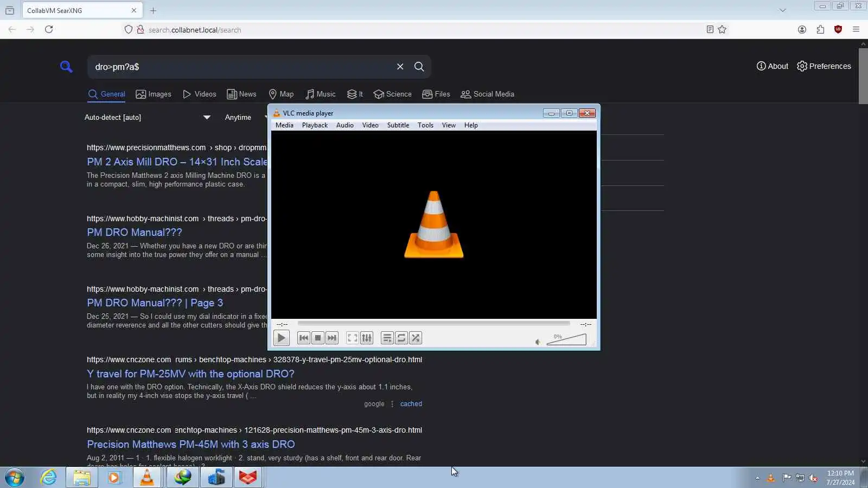Stop playback in VLC
The image size is (868, 488).
pyautogui.click(x=318, y=338)
